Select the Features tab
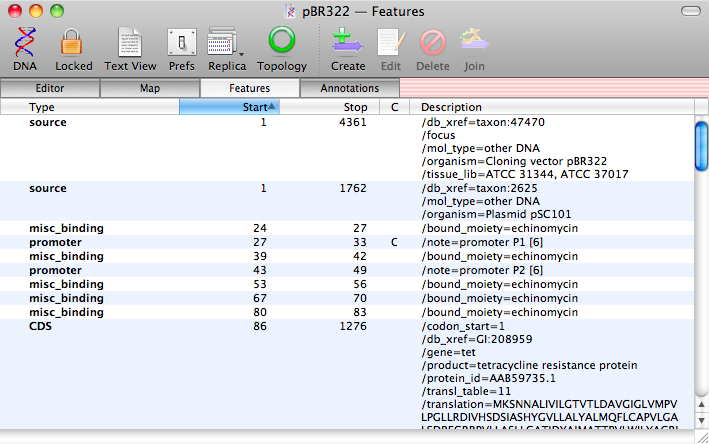 click(250, 88)
